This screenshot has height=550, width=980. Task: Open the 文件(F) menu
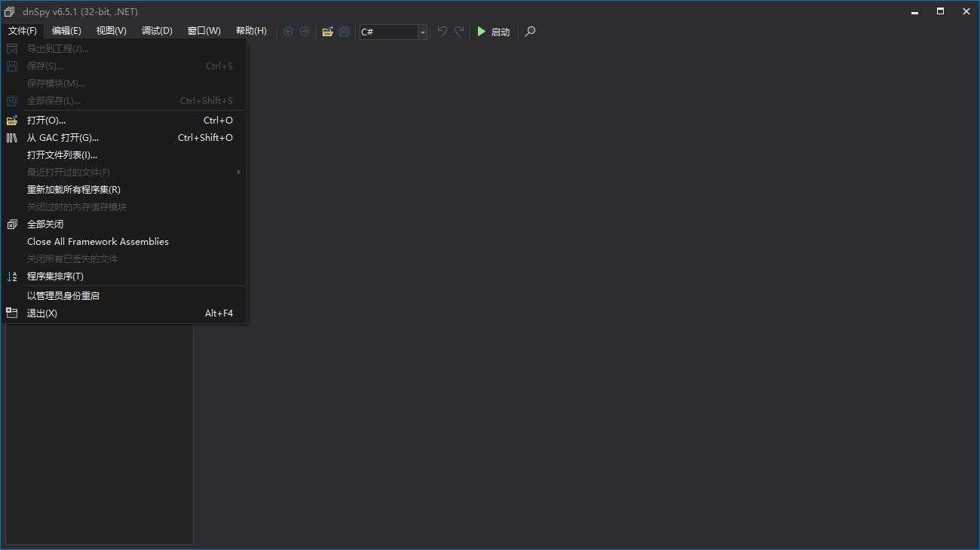click(x=23, y=31)
